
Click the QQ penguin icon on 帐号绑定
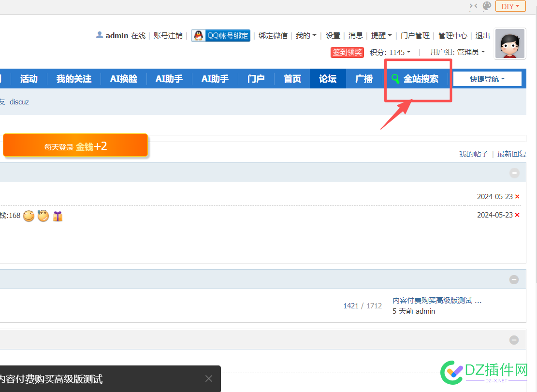point(198,35)
